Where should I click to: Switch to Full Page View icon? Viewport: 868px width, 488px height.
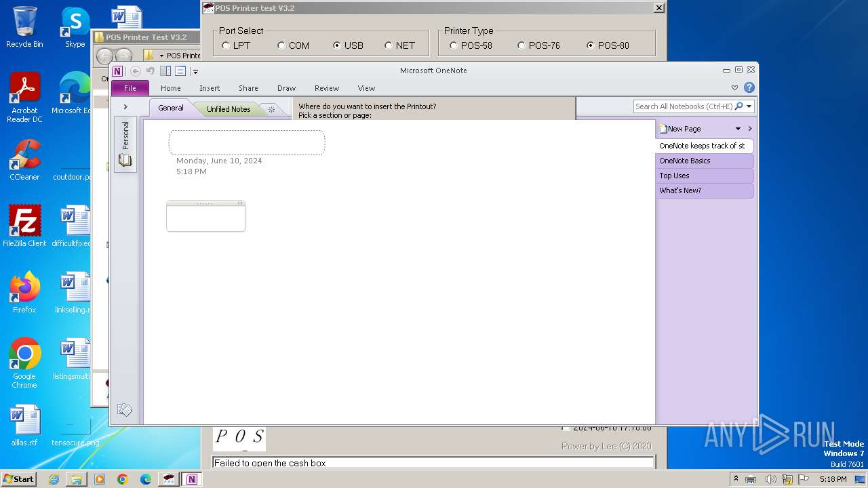(180, 71)
